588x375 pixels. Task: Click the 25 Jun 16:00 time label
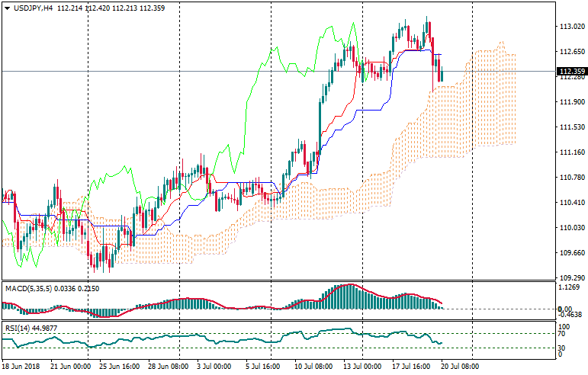tap(116, 367)
